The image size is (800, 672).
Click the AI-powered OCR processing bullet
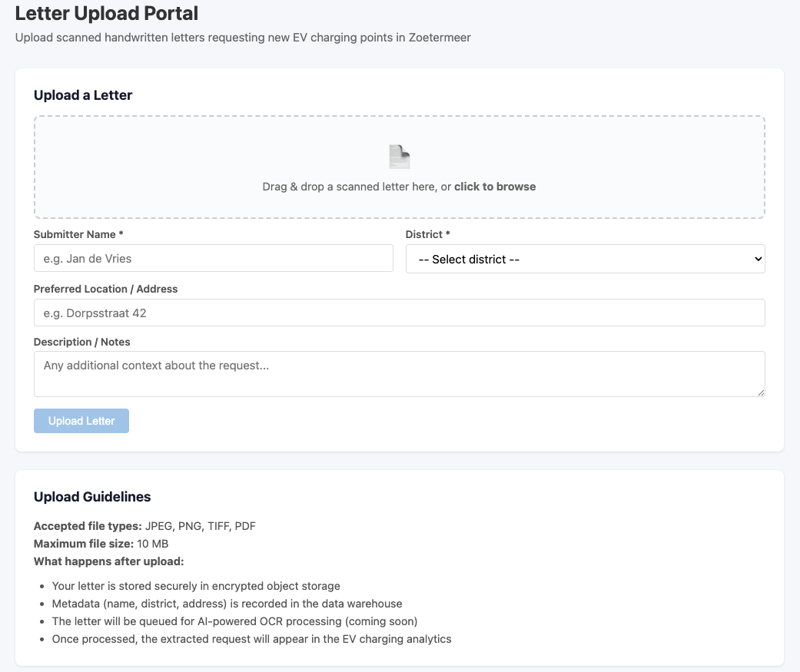coord(234,621)
